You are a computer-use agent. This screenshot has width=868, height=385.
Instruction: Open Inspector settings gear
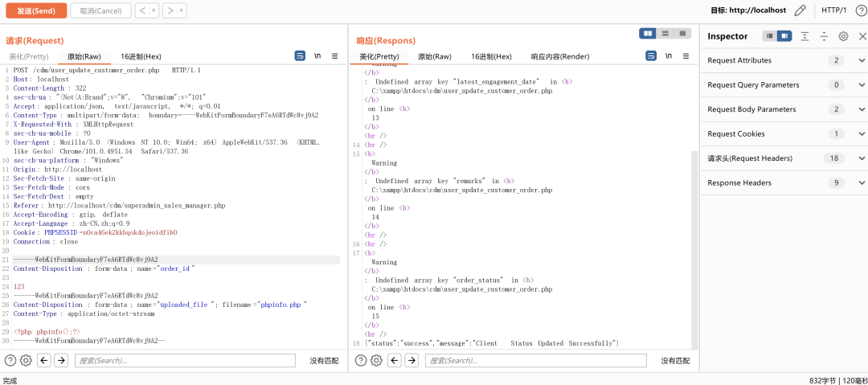coord(843,36)
